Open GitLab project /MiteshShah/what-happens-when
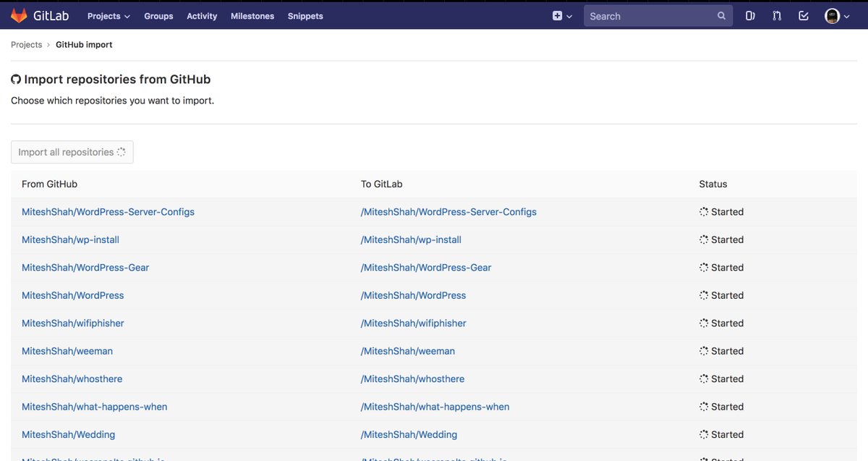Viewport: 868px width, 461px height. [435, 407]
